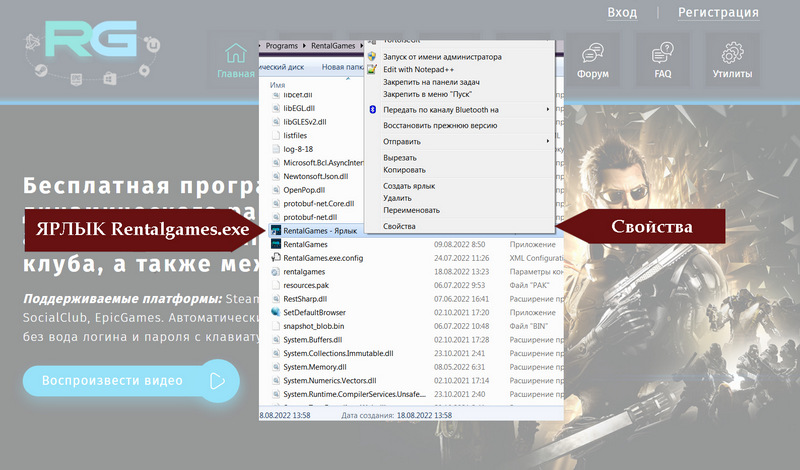800x470 pixels.
Task: Click the RestSharp.dll file icon
Action: [x=276, y=299]
